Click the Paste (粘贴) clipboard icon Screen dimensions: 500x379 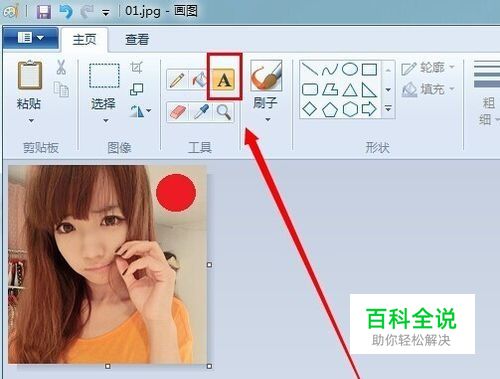pos(30,75)
